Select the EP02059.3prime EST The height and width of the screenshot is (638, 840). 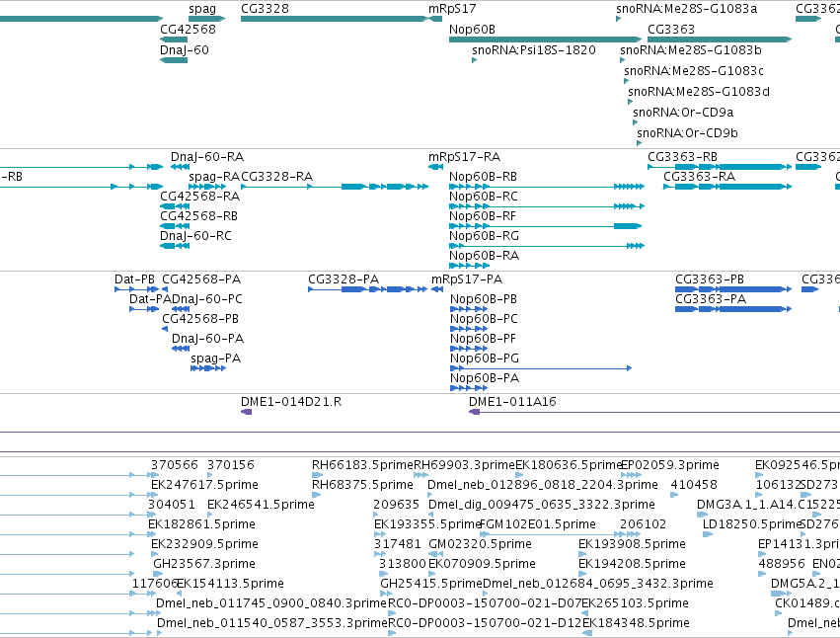point(631,475)
